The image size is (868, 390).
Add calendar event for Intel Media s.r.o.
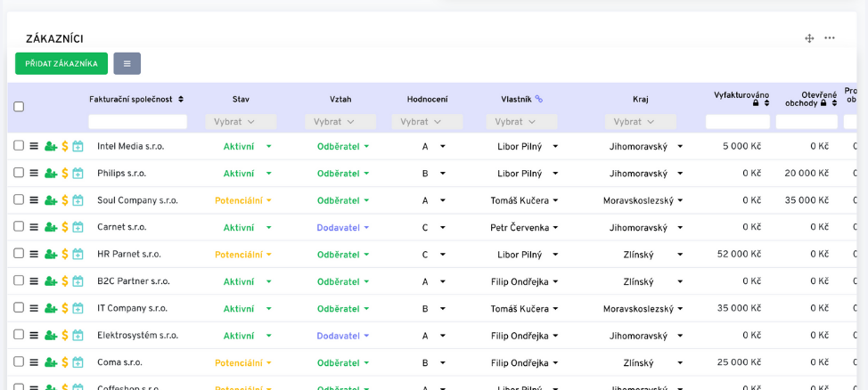(x=78, y=146)
